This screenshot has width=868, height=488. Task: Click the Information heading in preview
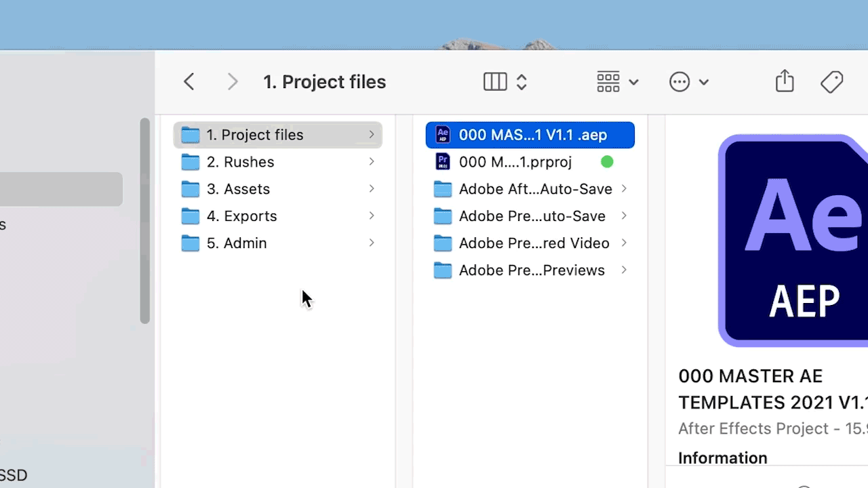click(x=723, y=458)
